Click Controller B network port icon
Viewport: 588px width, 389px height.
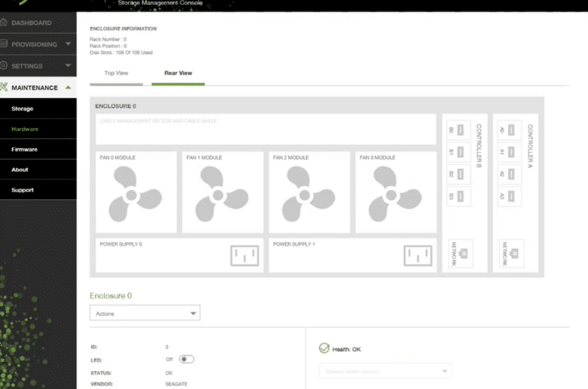pos(464,253)
